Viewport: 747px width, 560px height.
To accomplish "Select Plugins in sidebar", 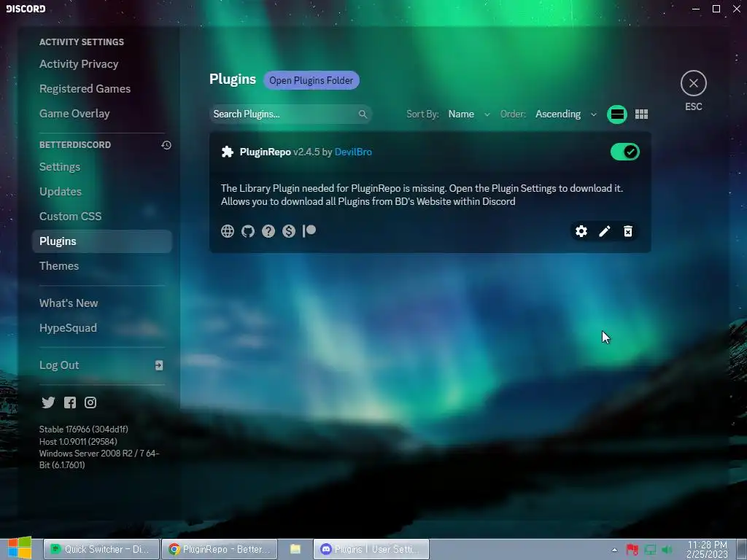I will [102, 241].
